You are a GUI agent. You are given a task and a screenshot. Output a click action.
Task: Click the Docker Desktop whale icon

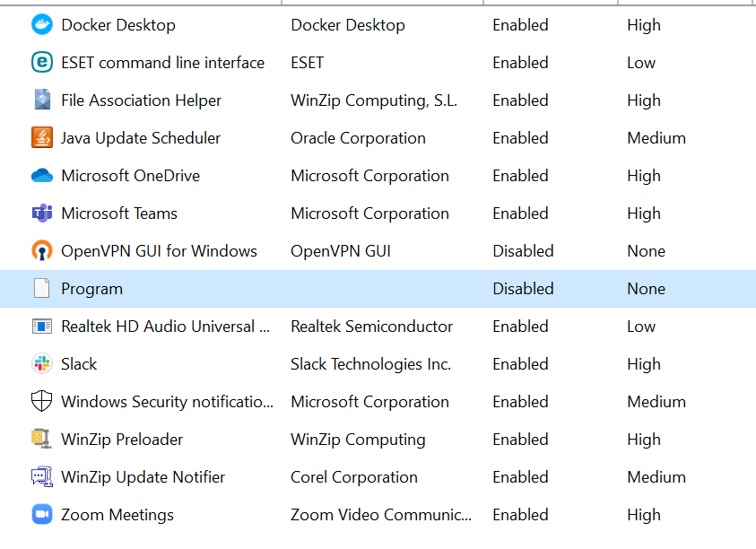pyautogui.click(x=42, y=24)
